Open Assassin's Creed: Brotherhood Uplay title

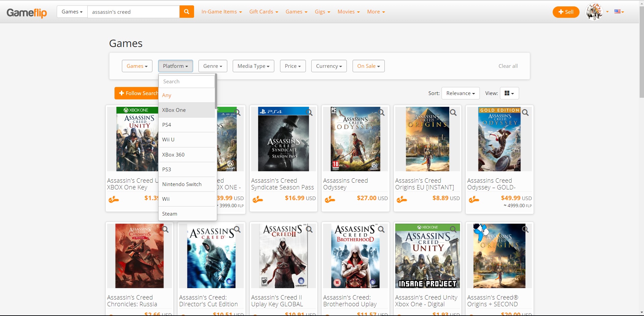350,301
